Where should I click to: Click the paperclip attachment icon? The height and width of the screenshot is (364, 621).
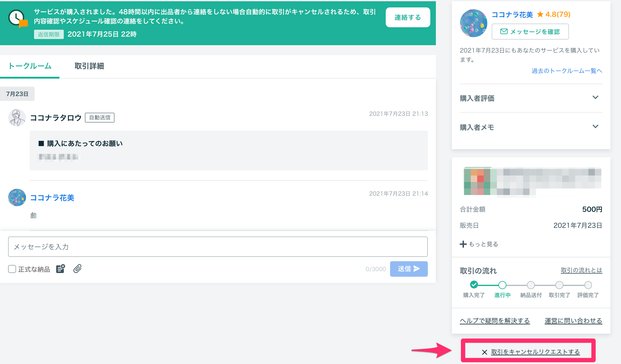coord(77,269)
